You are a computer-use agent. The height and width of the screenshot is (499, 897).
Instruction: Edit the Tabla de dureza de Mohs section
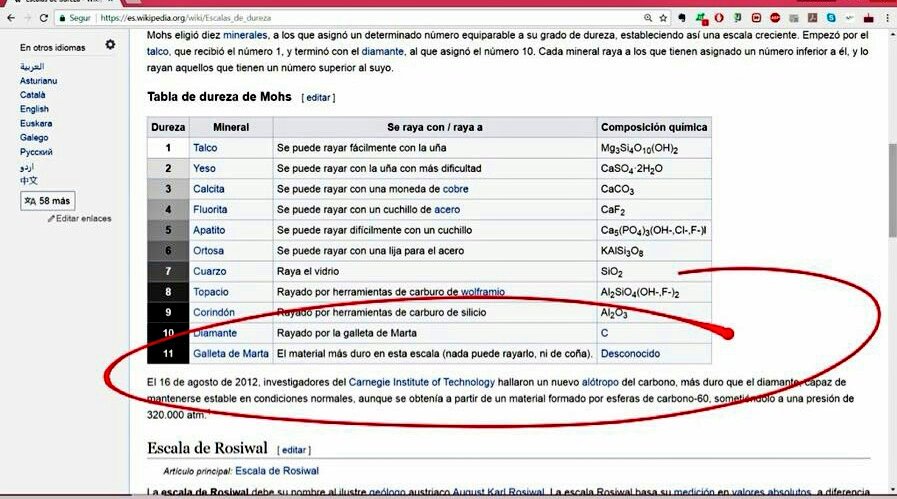click(x=318, y=98)
